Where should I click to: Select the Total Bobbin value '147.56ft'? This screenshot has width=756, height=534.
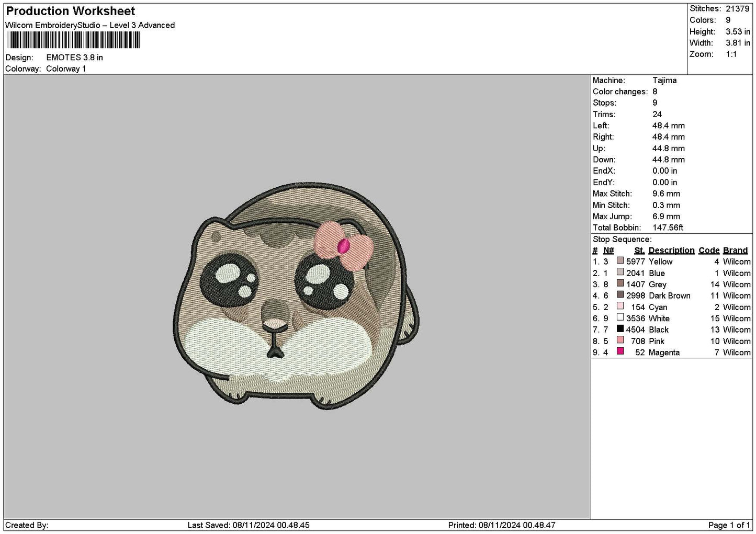tap(668, 228)
